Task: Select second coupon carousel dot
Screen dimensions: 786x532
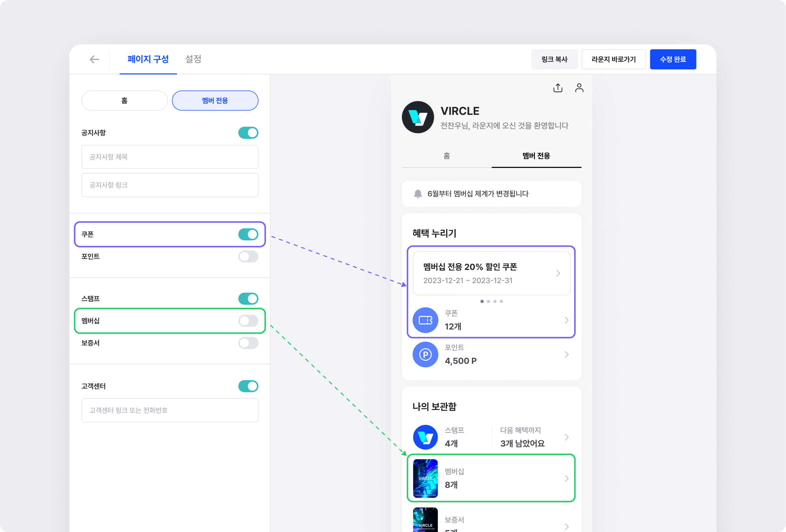Action: 488,301
